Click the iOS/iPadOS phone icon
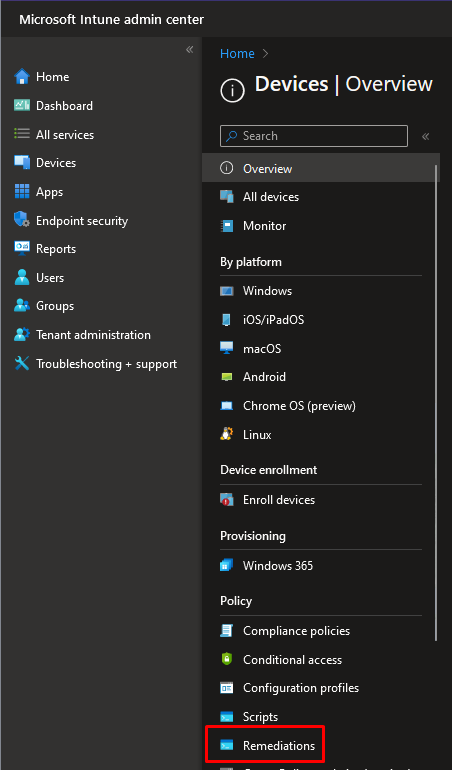Image resolution: width=452 pixels, height=770 pixels. click(x=226, y=320)
